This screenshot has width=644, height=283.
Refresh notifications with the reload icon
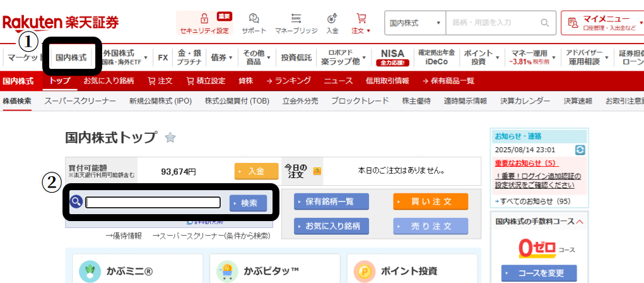580,150
